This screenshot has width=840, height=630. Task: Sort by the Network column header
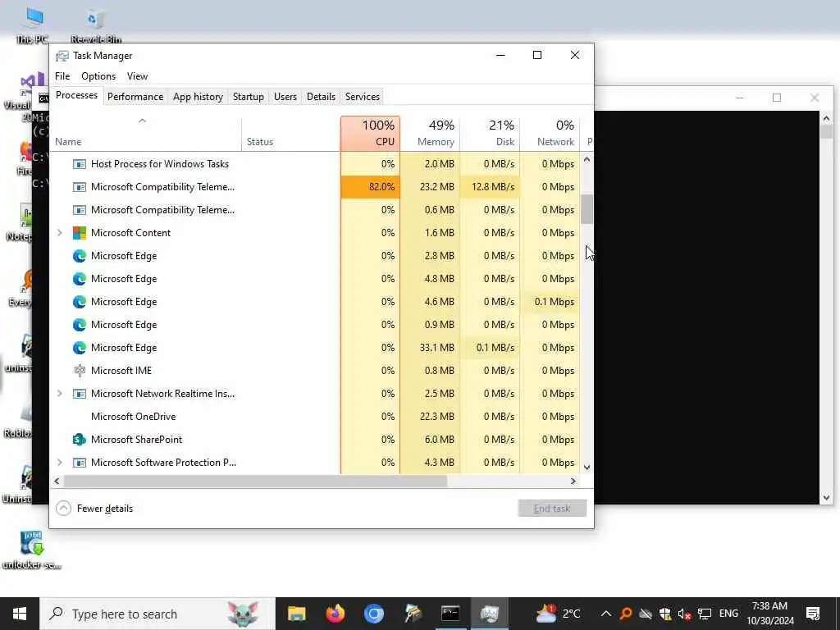[x=550, y=134]
